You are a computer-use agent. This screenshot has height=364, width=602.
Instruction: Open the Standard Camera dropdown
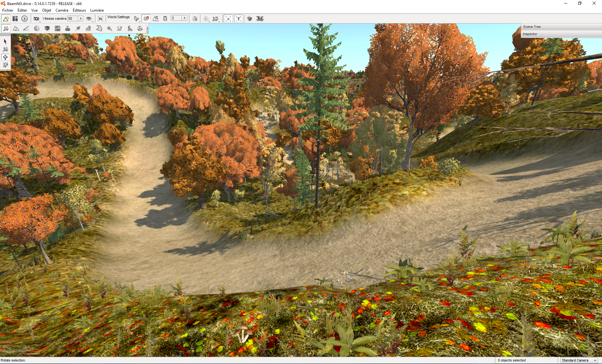point(579,360)
